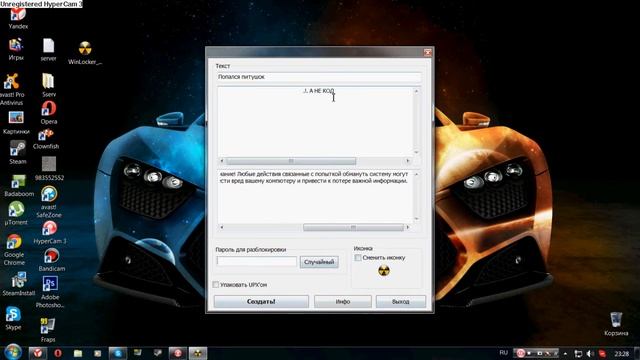640x360 pixels.
Task: Open the Картинки desktop icon
Action: [x=16, y=122]
